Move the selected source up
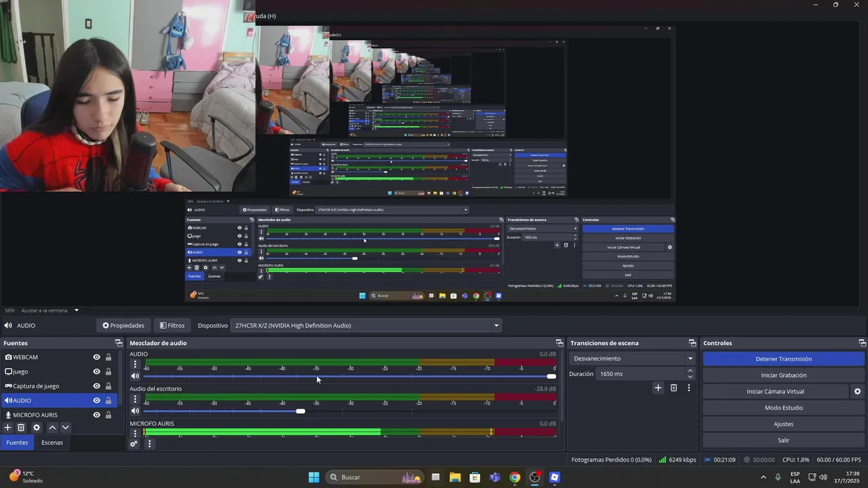868x488 pixels. pyautogui.click(x=52, y=428)
